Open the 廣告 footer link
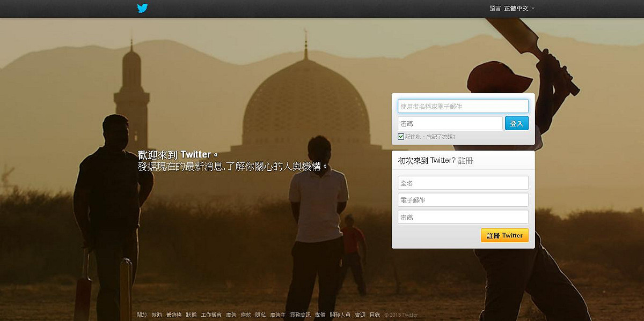Viewport: 644px width, 321px height. coord(231,315)
